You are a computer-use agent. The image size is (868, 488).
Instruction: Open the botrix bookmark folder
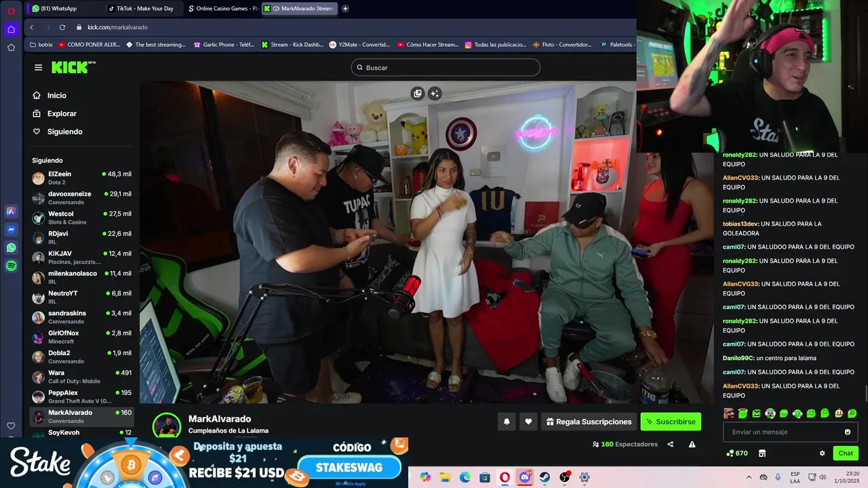pyautogui.click(x=41, y=45)
